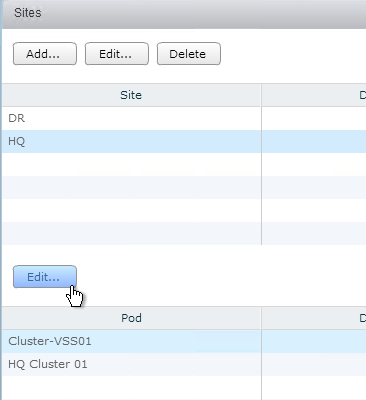Click the HQ row's second column cell
Screen dimensions: 366x400
coord(314,141)
